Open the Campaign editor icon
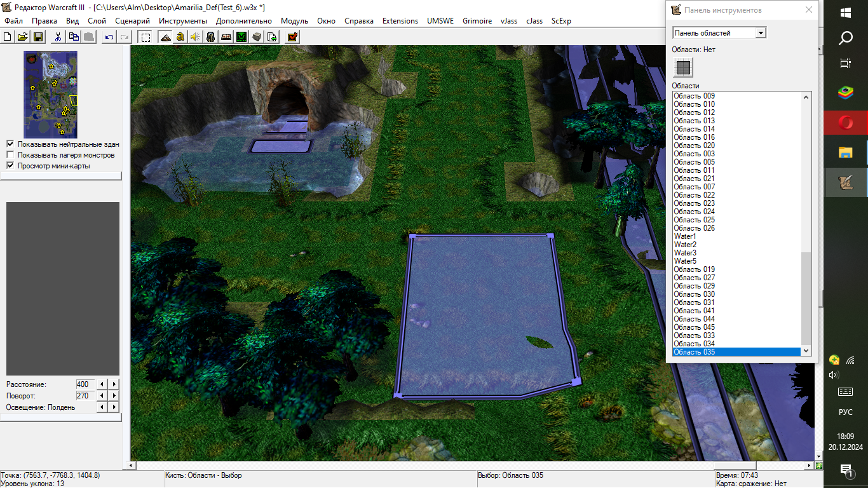 tap(226, 37)
